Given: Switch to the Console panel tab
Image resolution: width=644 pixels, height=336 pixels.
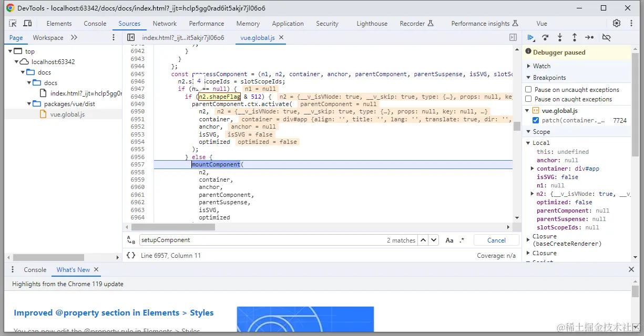Looking at the screenshot, I should click(x=95, y=24).
